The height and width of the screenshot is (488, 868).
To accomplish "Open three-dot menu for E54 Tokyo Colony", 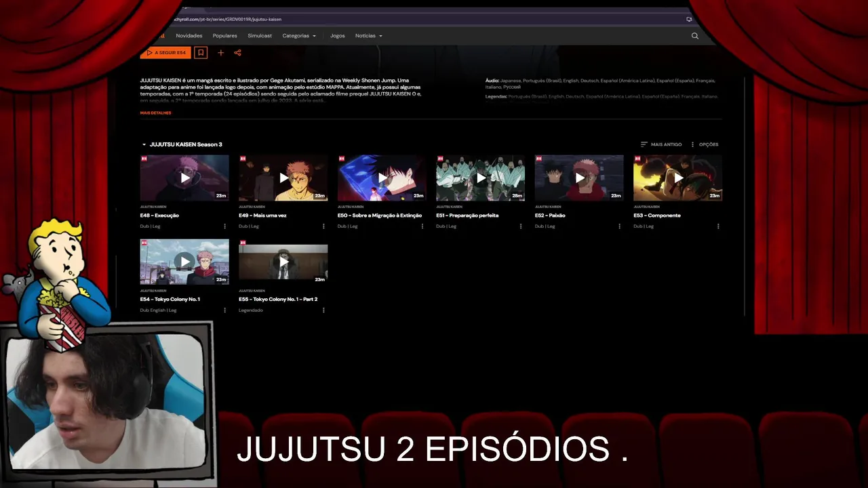I will point(224,310).
